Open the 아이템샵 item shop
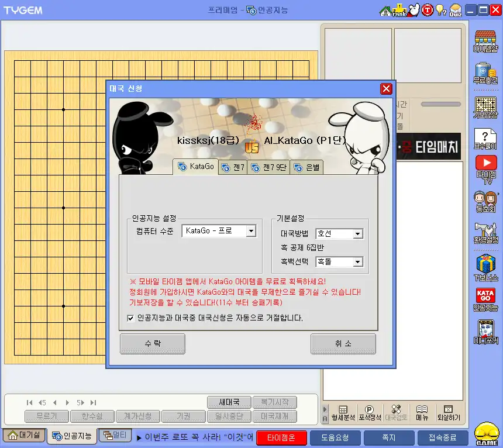503x448 pixels. [486, 43]
